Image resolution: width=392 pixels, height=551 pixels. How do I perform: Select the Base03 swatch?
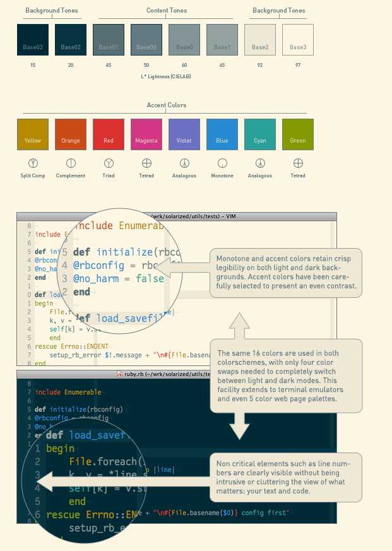coord(33,40)
